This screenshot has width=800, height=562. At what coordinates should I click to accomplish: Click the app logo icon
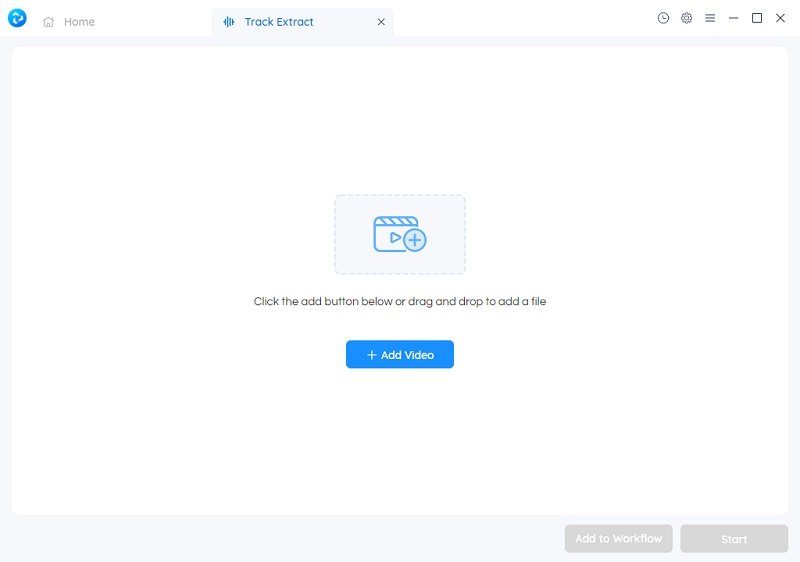17,18
